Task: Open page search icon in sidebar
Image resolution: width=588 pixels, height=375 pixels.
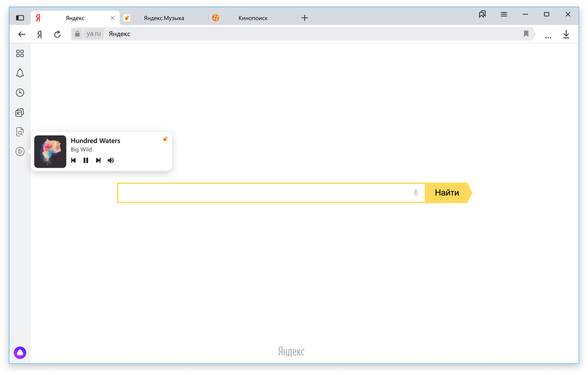Action: (x=20, y=132)
